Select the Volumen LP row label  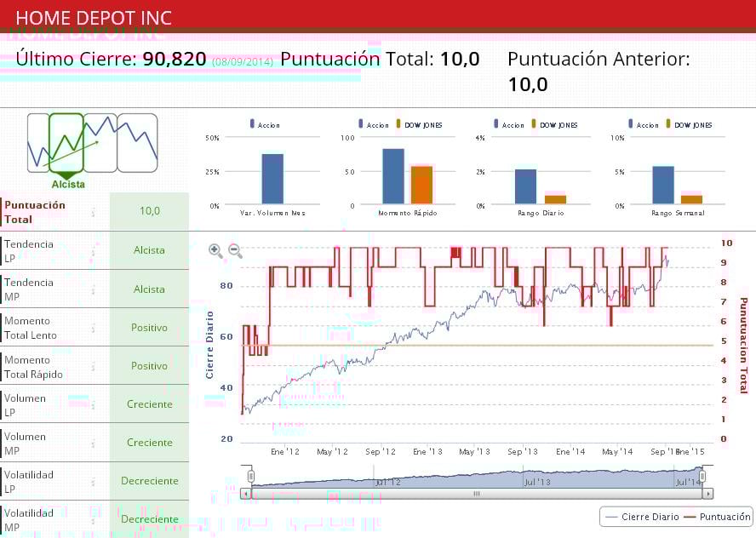[25, 405]
